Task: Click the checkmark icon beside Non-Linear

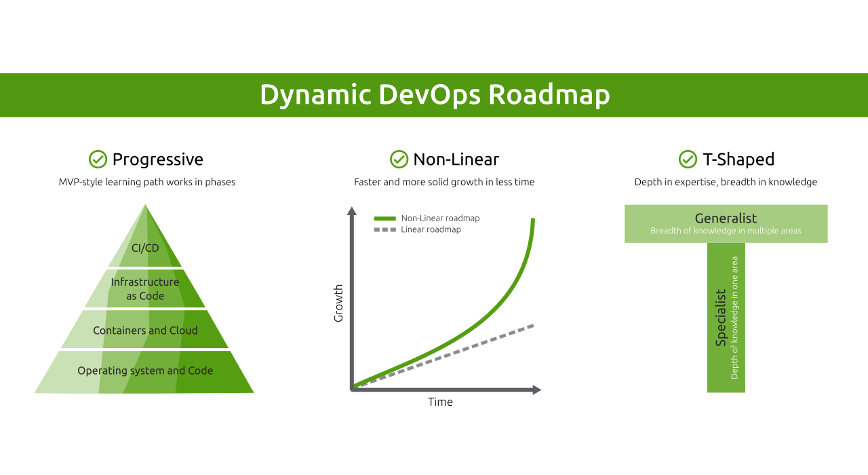Action: click(399, 159)
